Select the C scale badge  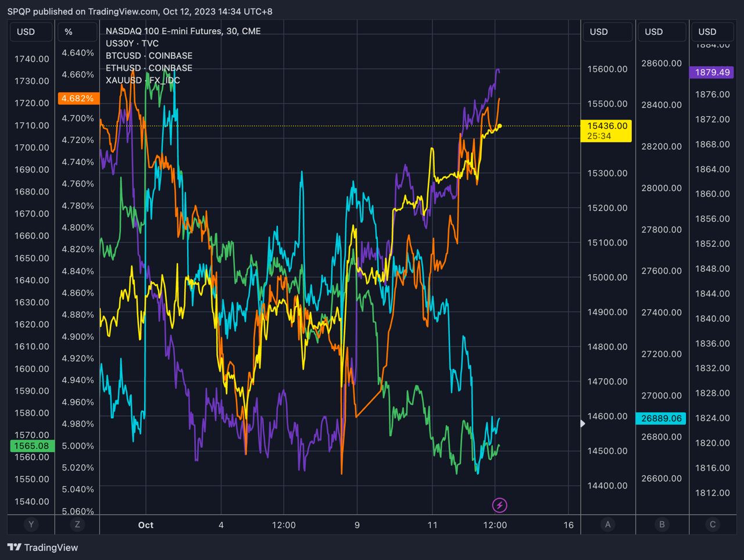713,525
